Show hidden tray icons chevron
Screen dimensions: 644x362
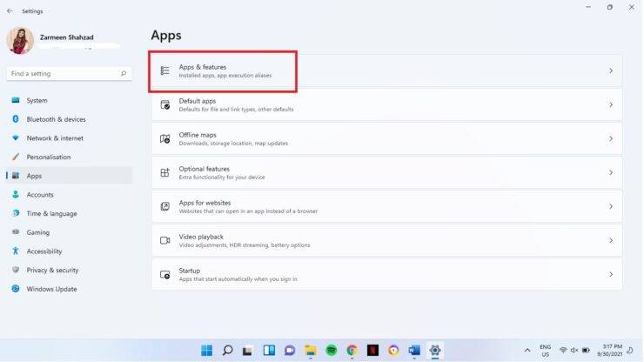pyautogui.click(x=527, y=351)
